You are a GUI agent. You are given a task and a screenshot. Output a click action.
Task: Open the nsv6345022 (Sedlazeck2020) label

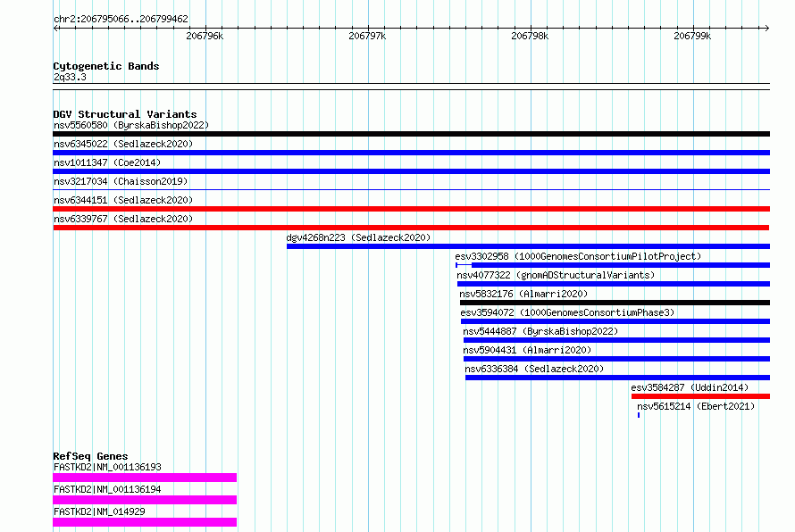click(x=123, y=144)
